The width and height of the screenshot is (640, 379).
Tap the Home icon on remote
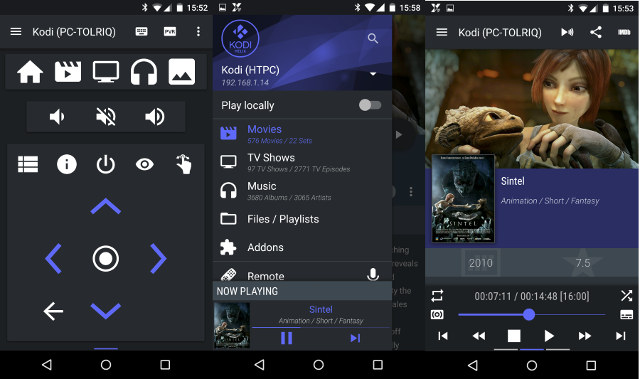pos(30,72)
